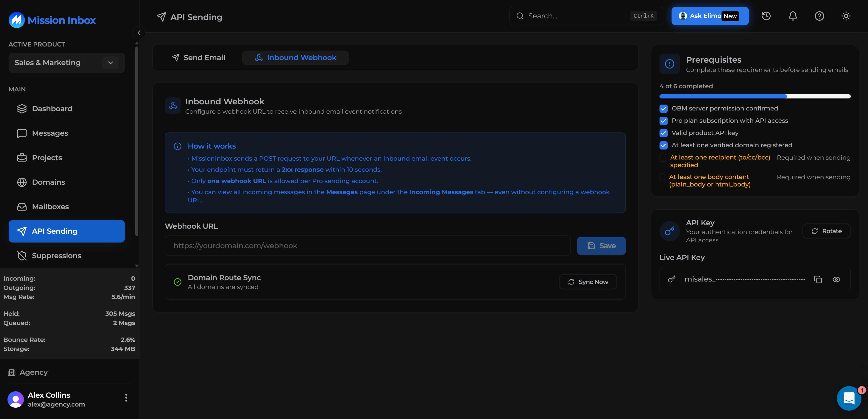This screenshot has height=419, width=868.
Task: Click the How it works info icon
Action: [178, 146]
